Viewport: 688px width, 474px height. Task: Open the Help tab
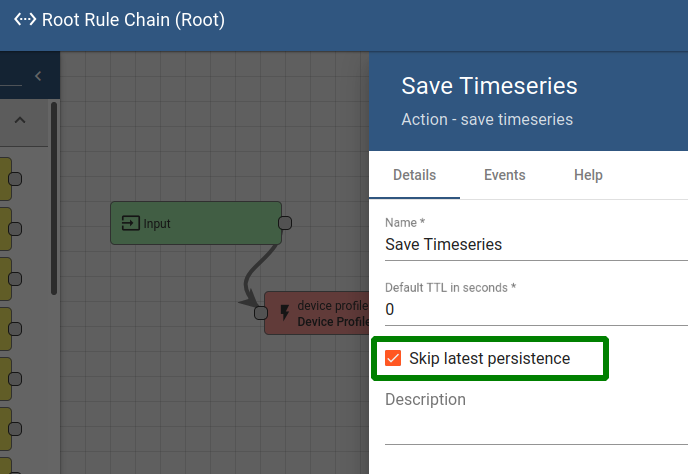tap(588, 175)
